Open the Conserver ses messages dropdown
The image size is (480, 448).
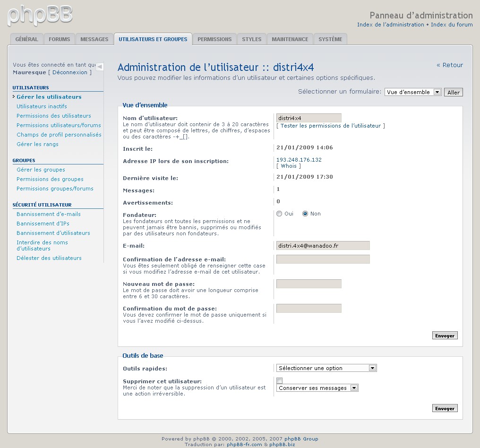coord(317,388)
